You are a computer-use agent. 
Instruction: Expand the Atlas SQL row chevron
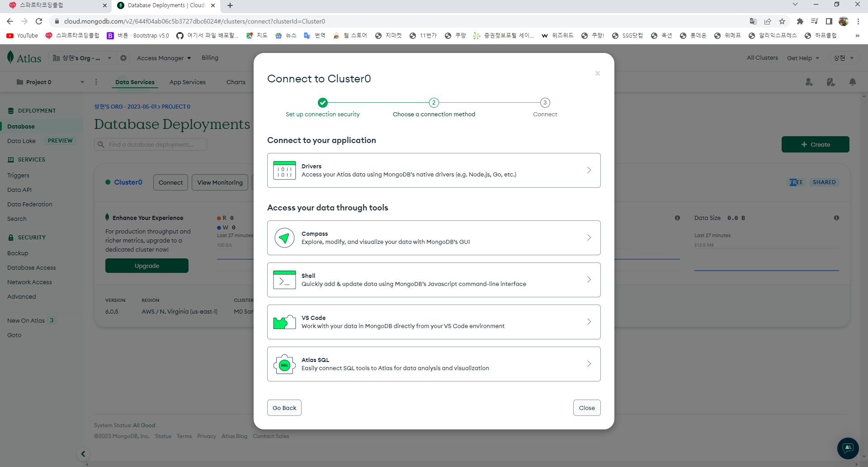pos(589,364)
